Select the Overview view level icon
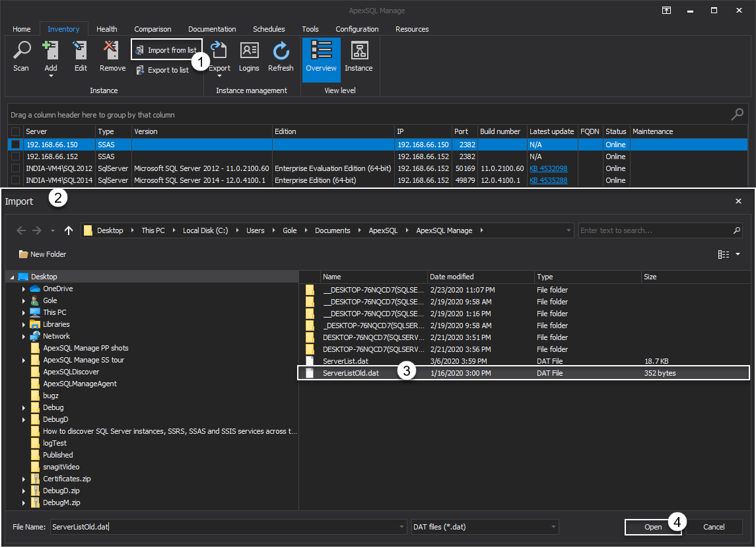Screen dimensions: 756x548 pyautogui.click(x=321, y=51)
